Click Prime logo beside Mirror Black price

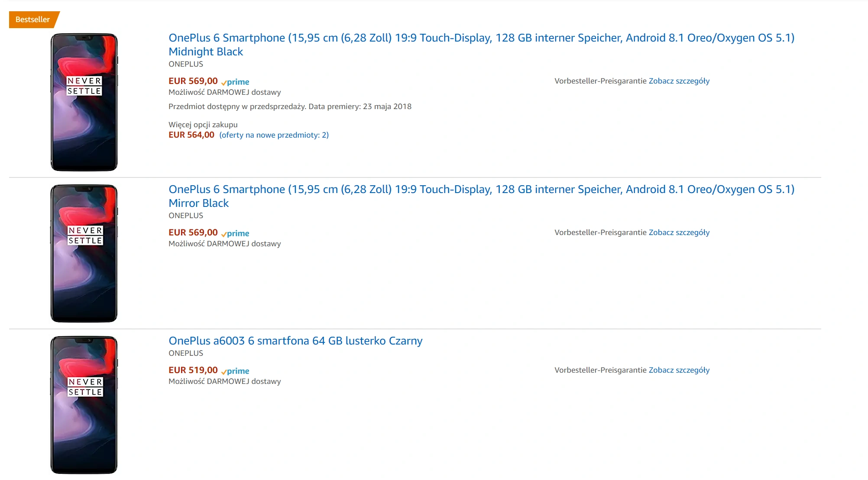click(235, 233)
